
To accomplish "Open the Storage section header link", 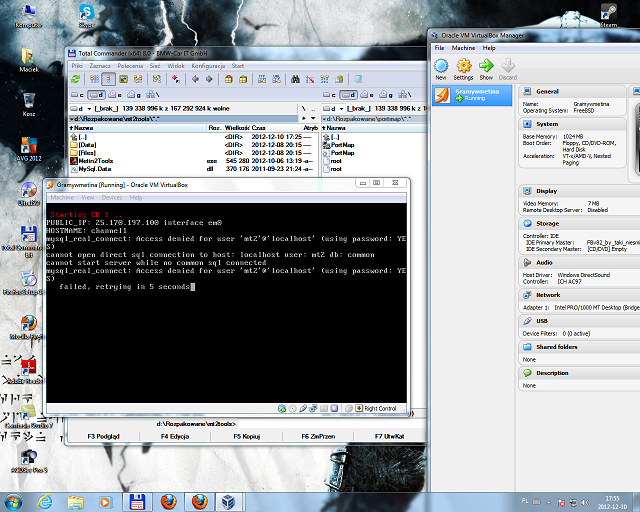I will 547,224.
